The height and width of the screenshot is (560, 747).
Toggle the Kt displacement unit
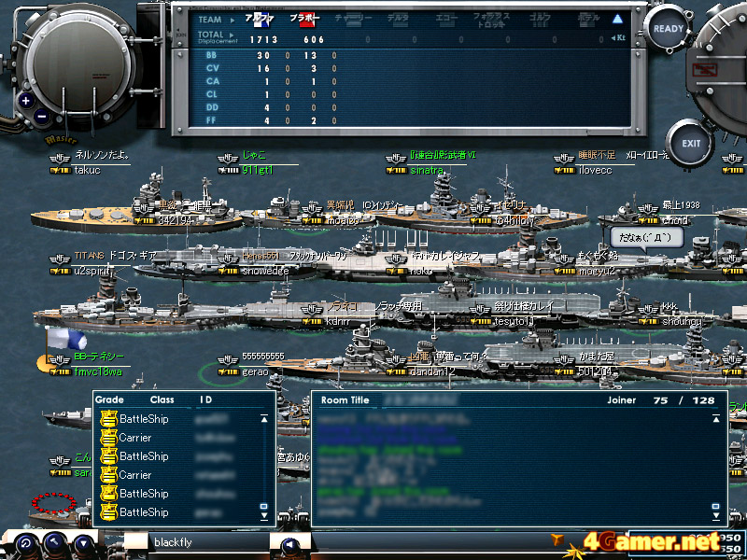(x=618, y=37)
